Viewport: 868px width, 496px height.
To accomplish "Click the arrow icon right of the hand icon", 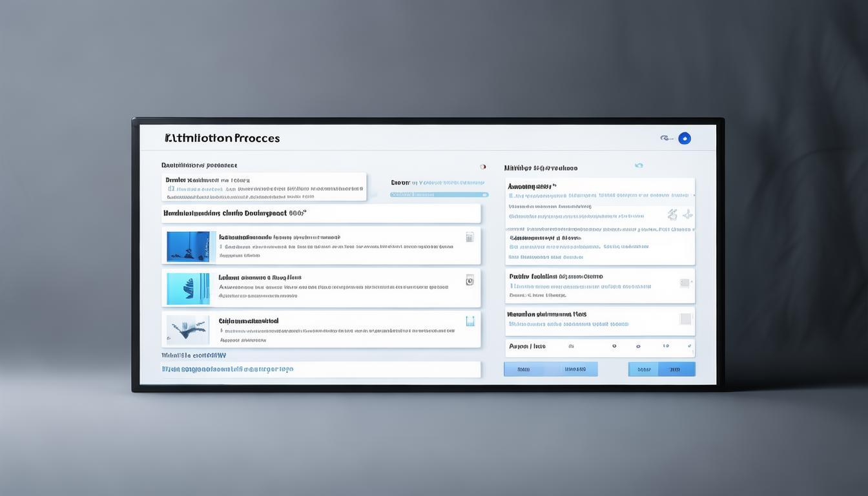I will point(687,214).
